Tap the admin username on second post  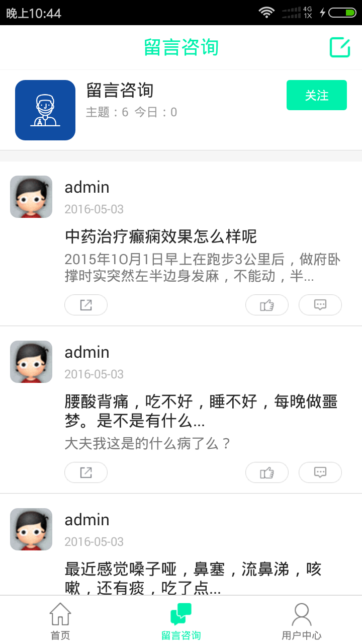tap(87, 352)
